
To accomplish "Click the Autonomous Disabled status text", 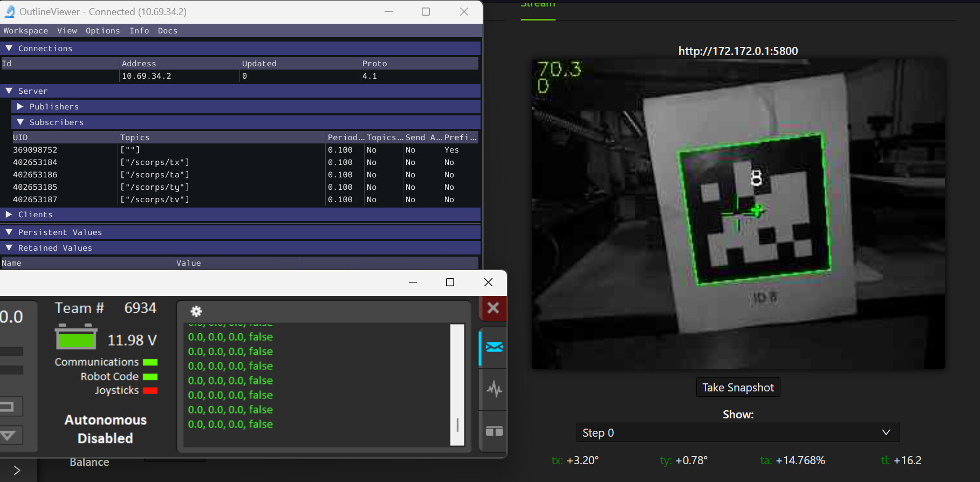I will coord(106,429).
